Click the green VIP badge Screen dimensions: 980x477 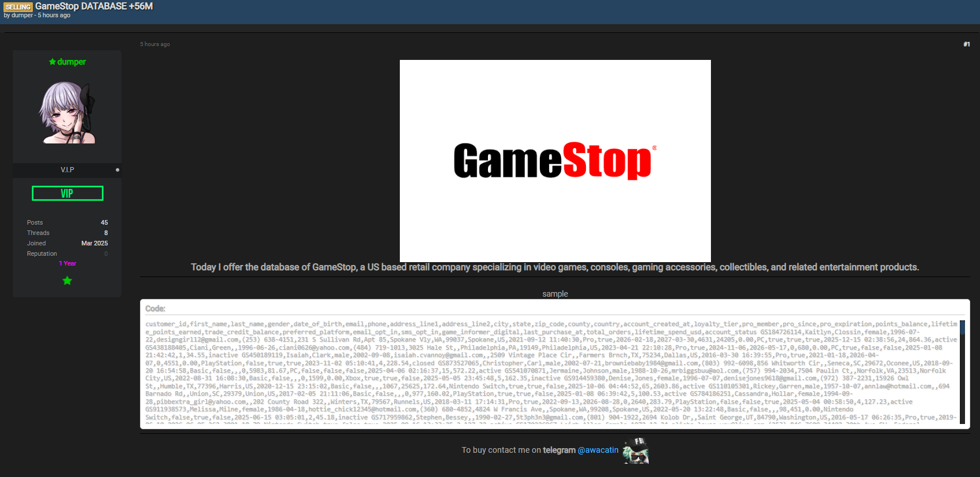pos(67,194)
